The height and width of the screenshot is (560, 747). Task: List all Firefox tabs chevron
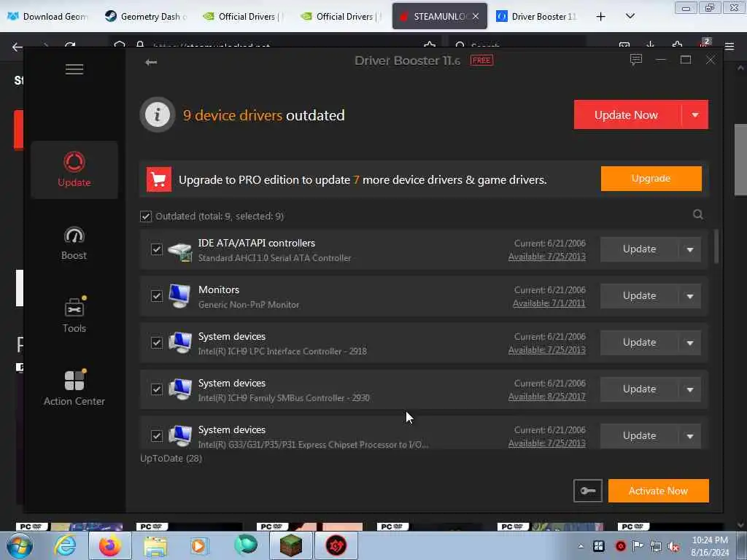630,16
